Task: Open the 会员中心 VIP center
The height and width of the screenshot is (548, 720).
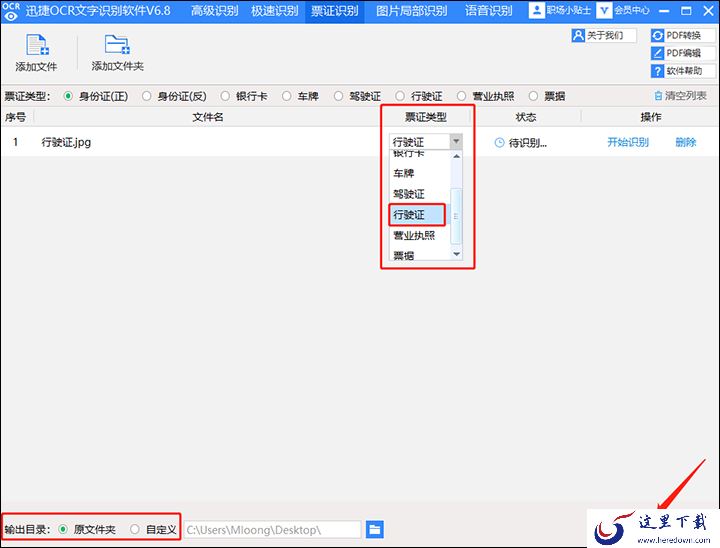Action: click(x=623, y=11)
